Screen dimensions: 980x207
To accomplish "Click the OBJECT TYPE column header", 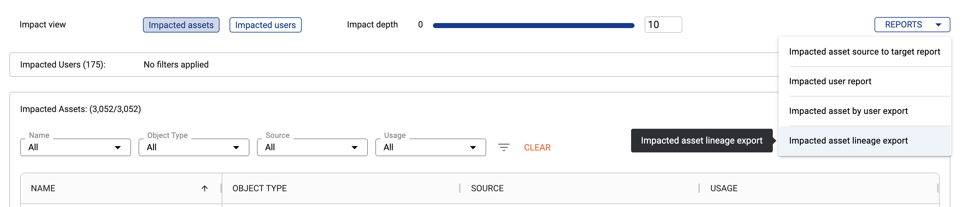I will point(259,188).
